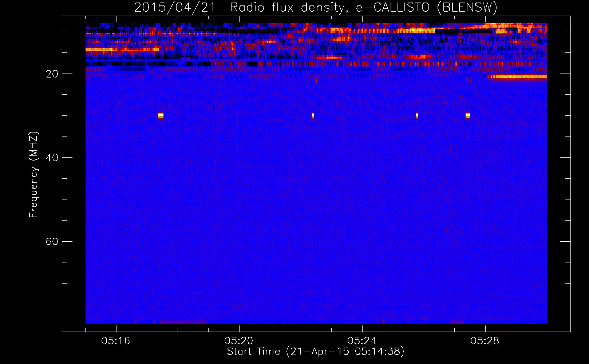Viewport: 589px width, 364px height.
Task: Click the 30 MHz burst marker near 05:27:30
Action: (x=468, y=115)
